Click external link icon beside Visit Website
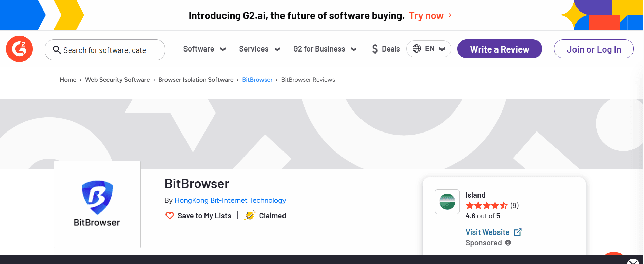The height and width of the screenshot is (264, 644). 518,232
